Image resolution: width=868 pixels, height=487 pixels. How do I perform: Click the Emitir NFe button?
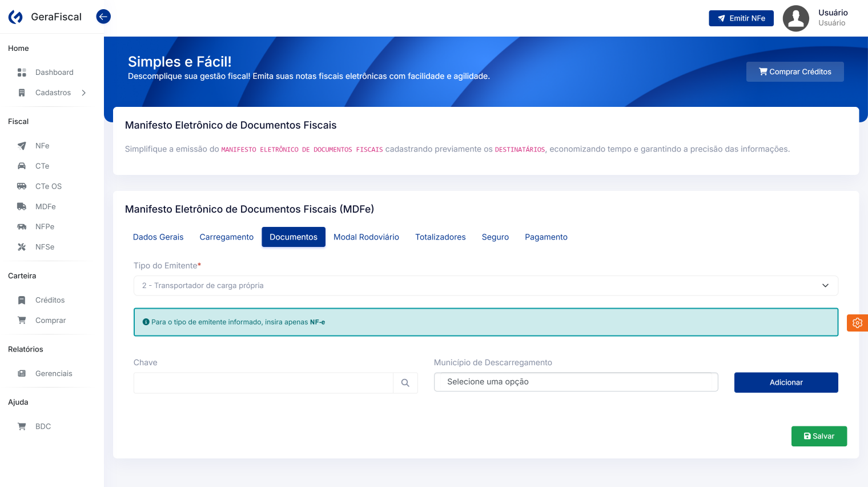click(x=741, y=18)
